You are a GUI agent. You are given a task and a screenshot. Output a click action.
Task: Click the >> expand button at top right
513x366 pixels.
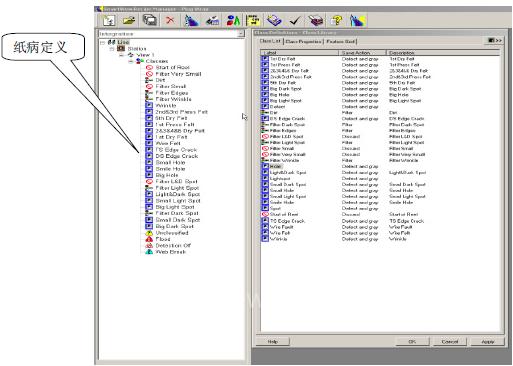click(x=495, y=41)
